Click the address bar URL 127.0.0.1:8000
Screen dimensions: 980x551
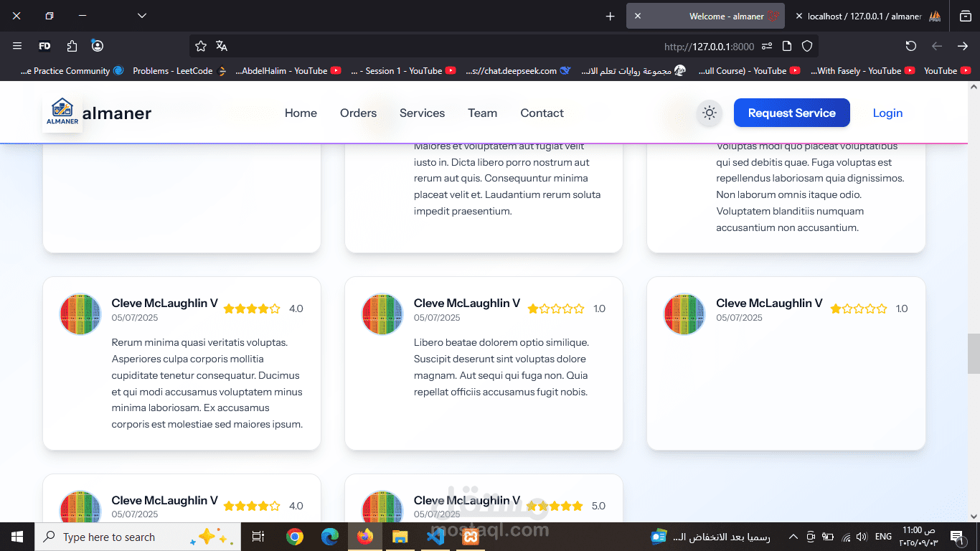coord(709,46)
